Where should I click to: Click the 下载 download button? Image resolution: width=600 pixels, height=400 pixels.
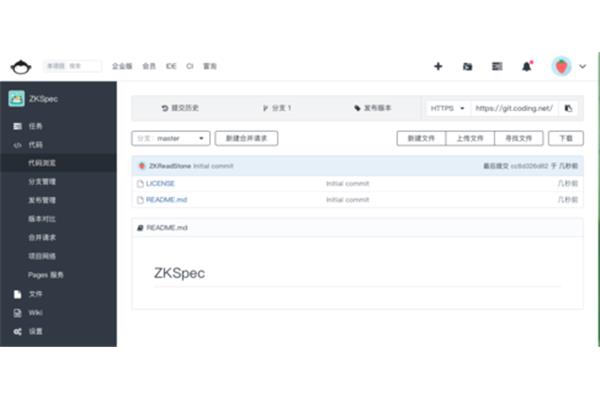tap(566, 138)
